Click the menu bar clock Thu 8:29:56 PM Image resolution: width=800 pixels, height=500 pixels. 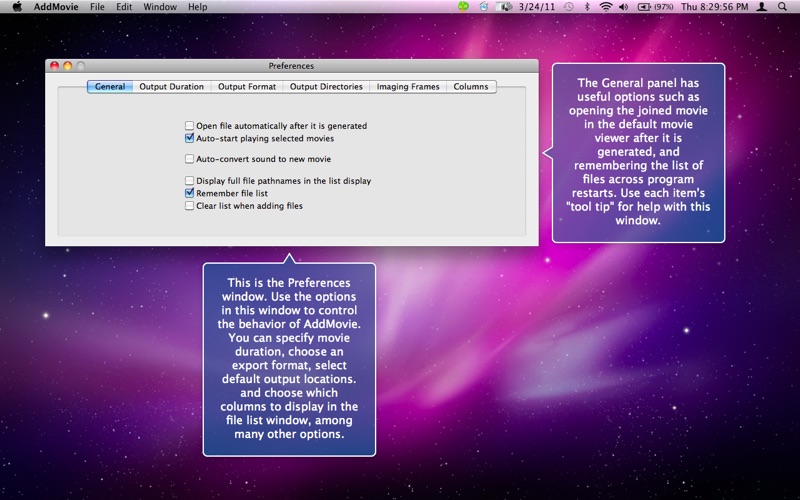tap(714, 7)
